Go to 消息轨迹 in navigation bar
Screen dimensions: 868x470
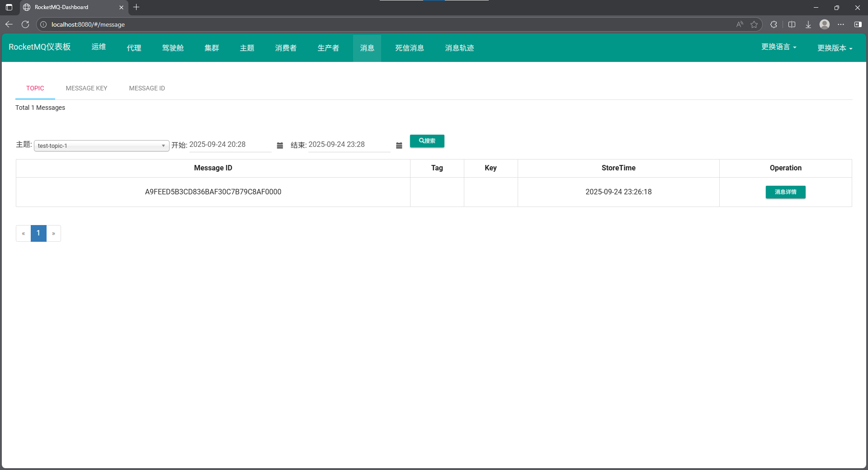point(459,48)
